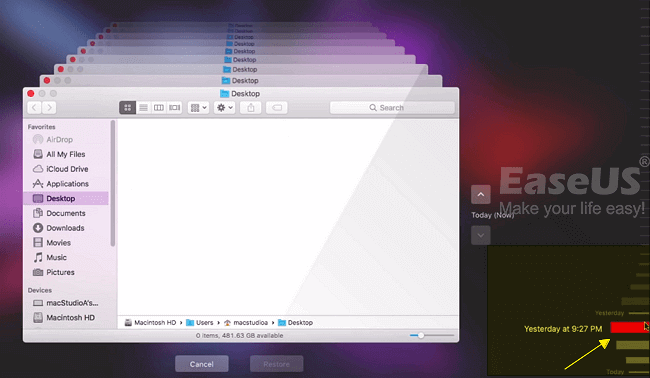Go back with the Finder back arrow
Viewport: 650px width, 378px height.
(x=34, y=108)
